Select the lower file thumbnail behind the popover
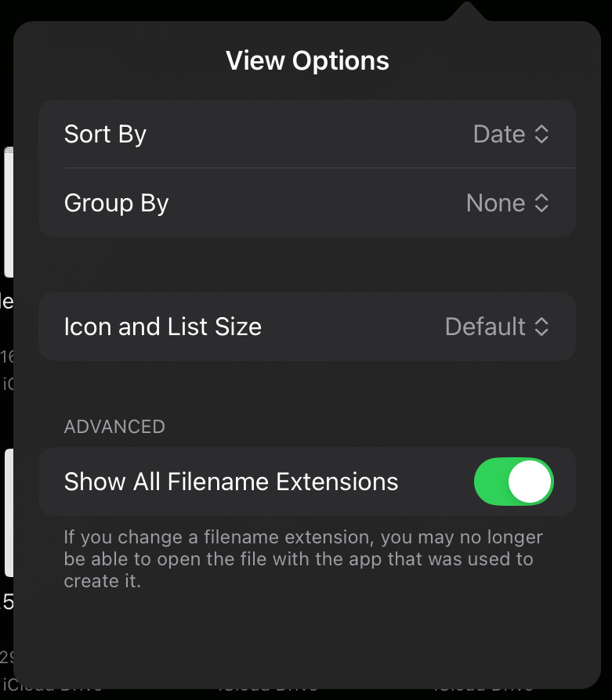 click(8, 513)
